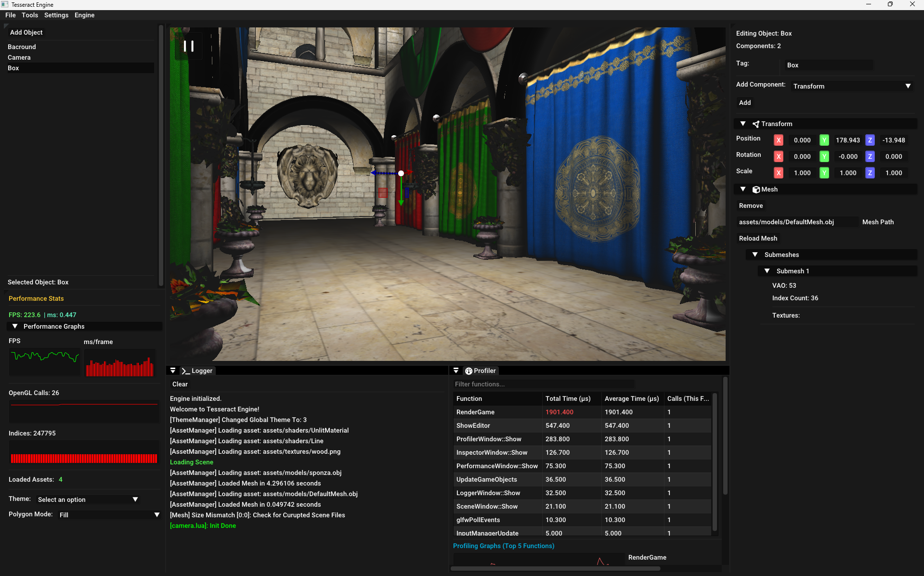The height and width of the screenshot is (576, 924).
Task: Open the Engine menu
Action: pyautogui.click(x=84, y=15)
